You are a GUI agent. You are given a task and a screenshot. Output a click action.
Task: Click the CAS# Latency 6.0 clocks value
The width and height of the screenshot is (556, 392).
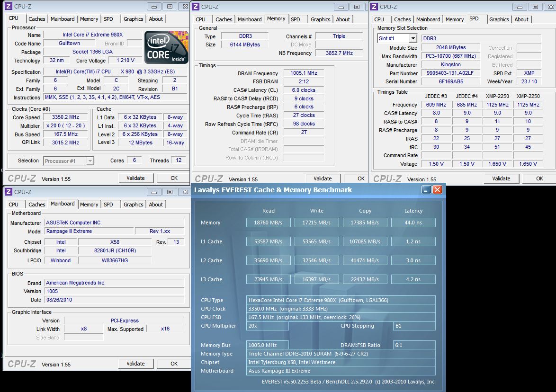coord(304,90)
